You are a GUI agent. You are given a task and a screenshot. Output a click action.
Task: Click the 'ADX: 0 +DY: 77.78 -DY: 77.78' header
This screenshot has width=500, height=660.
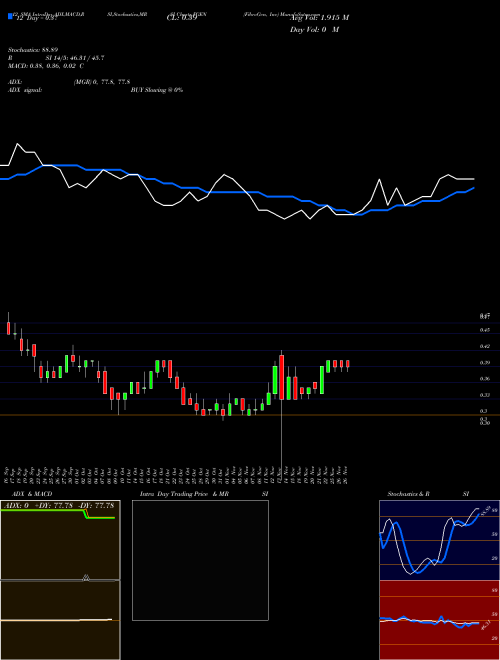60,505
